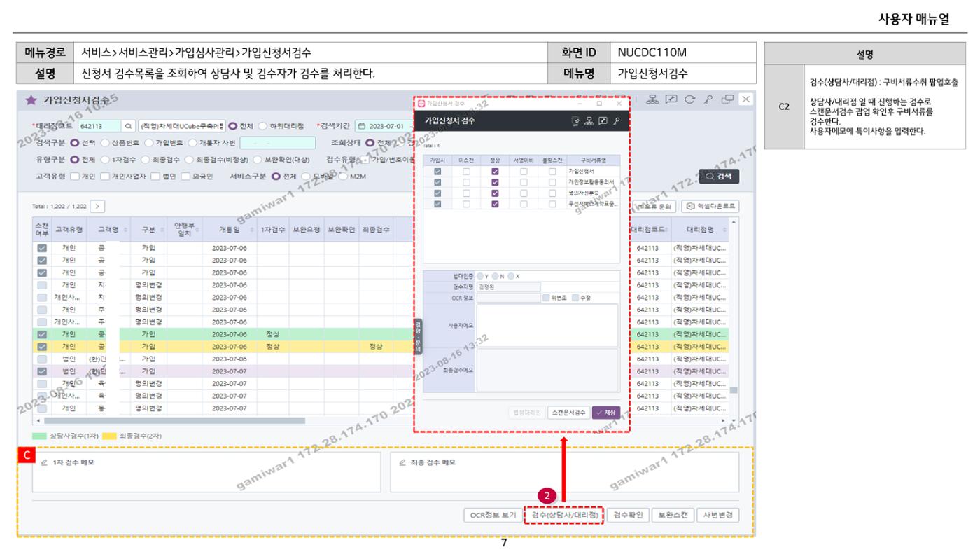Check 불량스캔 box for 명의자신분증 row
This screenshot has height=552, width=980.
pyautogui.click(x=552, y=193)
